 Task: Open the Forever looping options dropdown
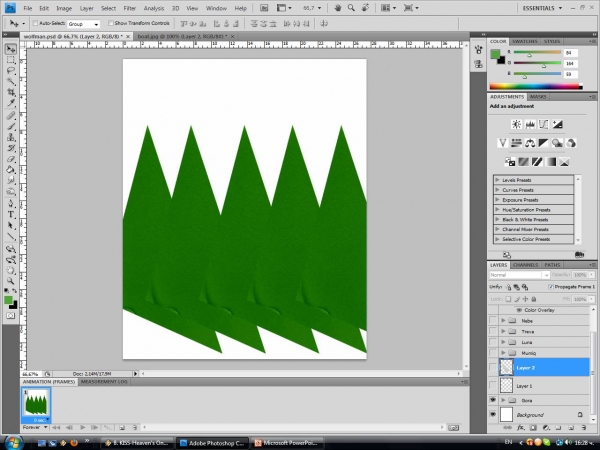35,427
